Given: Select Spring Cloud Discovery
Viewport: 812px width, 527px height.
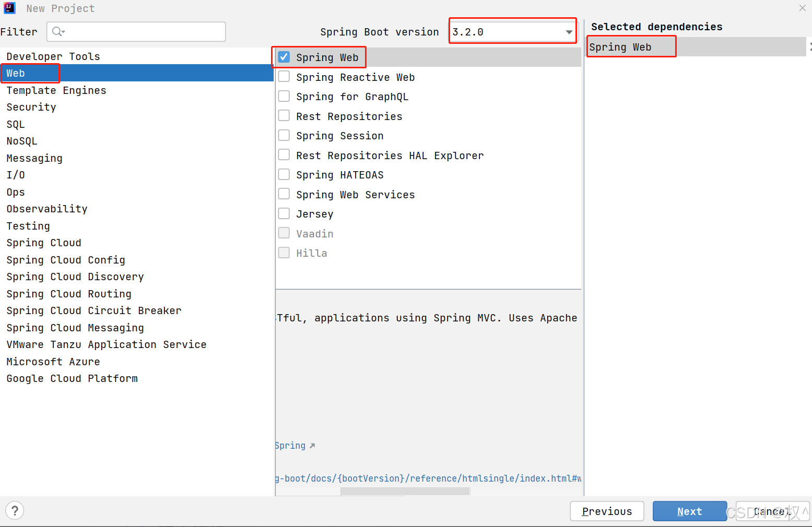Looking at the screenshot, I should pos(137,277).
